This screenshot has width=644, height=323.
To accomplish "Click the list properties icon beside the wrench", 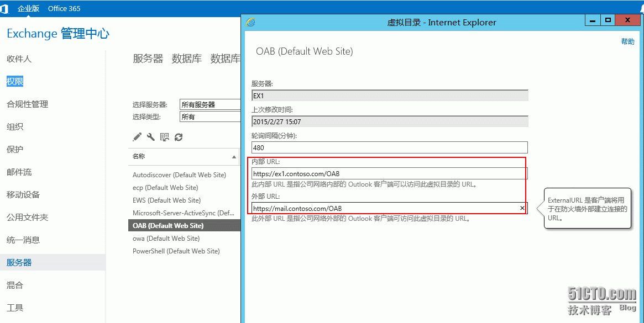I will (x=164, y=137).
